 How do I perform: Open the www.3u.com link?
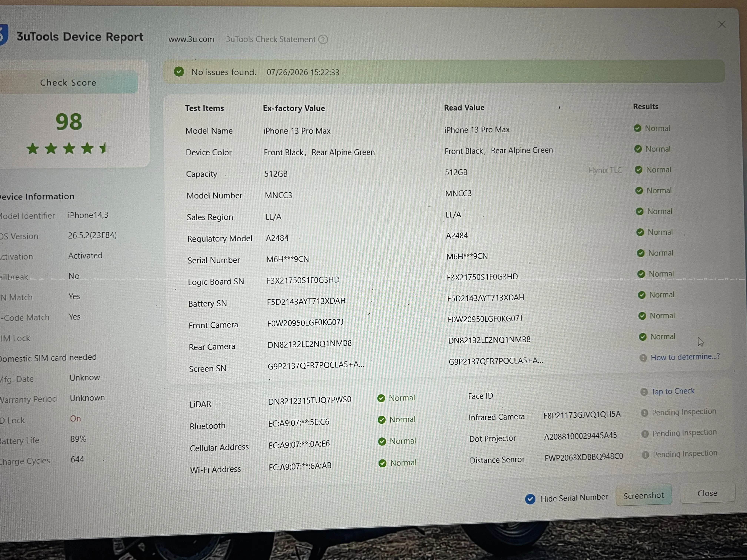(191, 39)
